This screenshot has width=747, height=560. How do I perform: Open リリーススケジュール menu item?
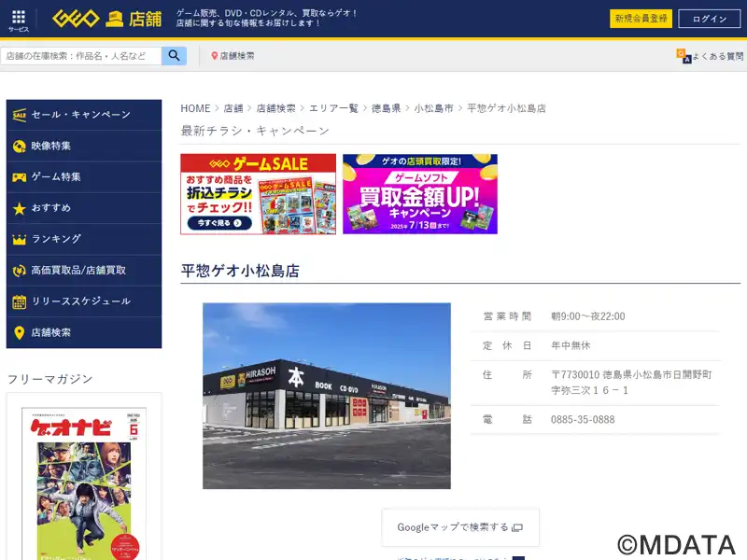pyautogui.click(x=84, y=301)
